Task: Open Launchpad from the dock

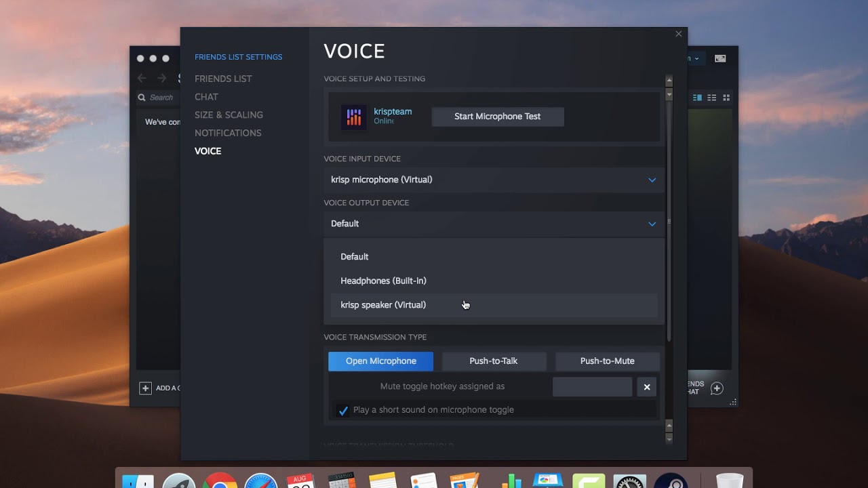Action: pyautogui.click(x=179, y=481)
